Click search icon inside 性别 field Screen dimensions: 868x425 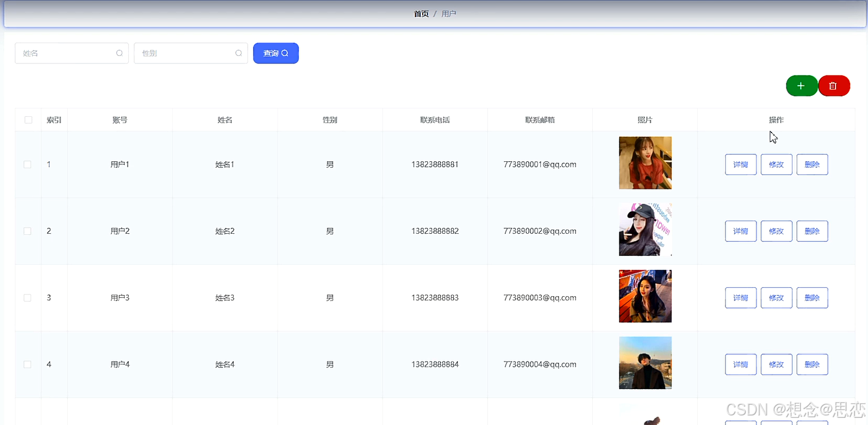[239, 53]
